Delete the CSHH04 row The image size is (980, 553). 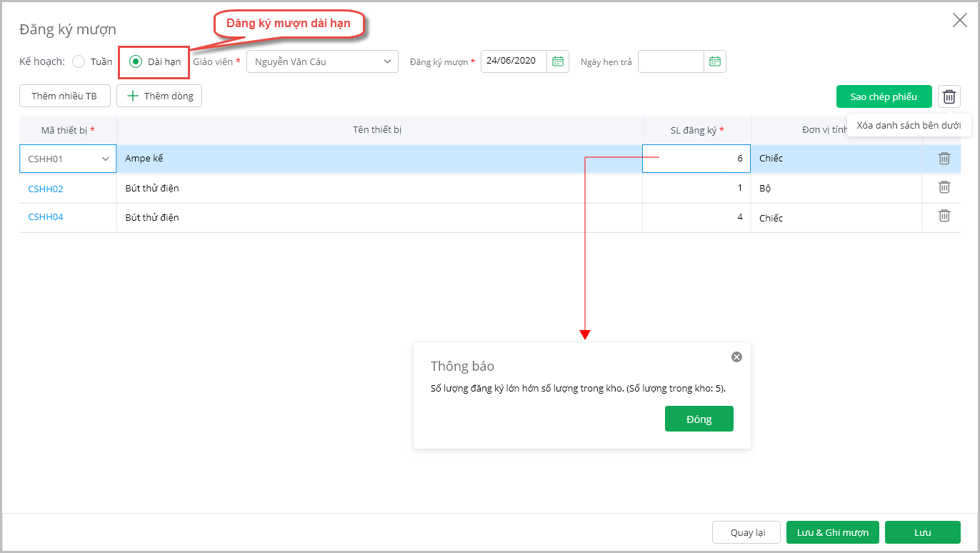(x=944, y=216)
